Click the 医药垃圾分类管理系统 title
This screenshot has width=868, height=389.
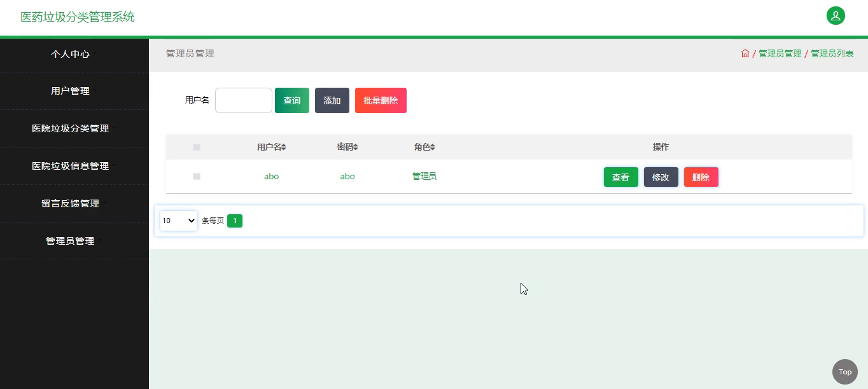pos(78,17)
